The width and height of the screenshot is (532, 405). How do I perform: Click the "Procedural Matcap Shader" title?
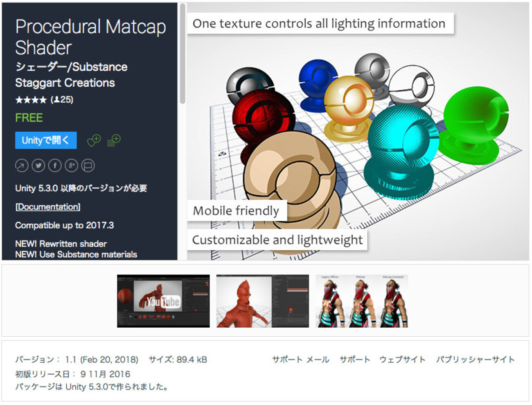click(90, 37)
